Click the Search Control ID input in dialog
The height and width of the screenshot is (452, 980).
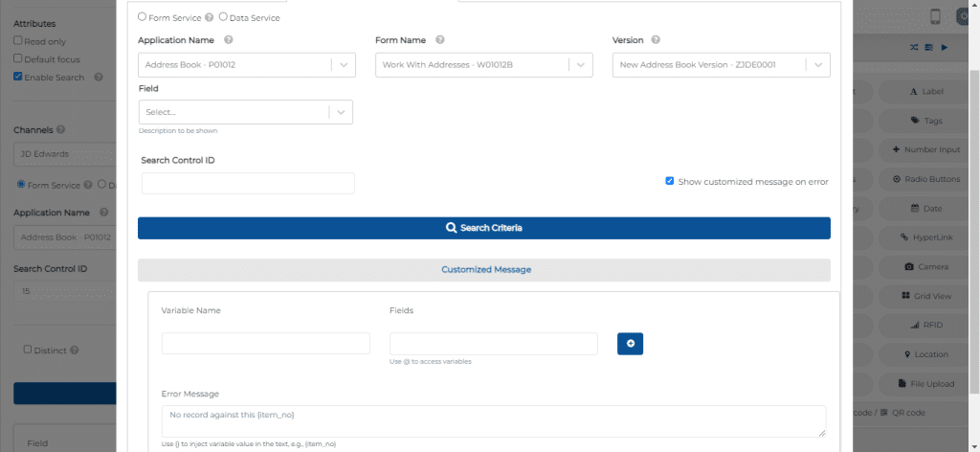[248, 183]
